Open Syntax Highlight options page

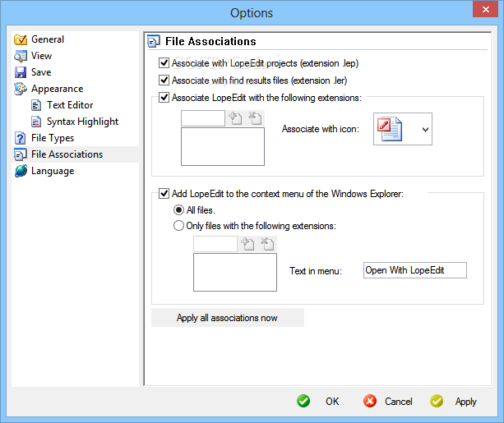click(82, 122)
